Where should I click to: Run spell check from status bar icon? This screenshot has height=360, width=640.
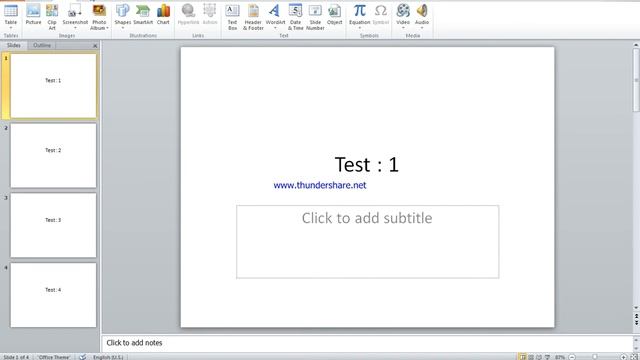coord(82,357)
